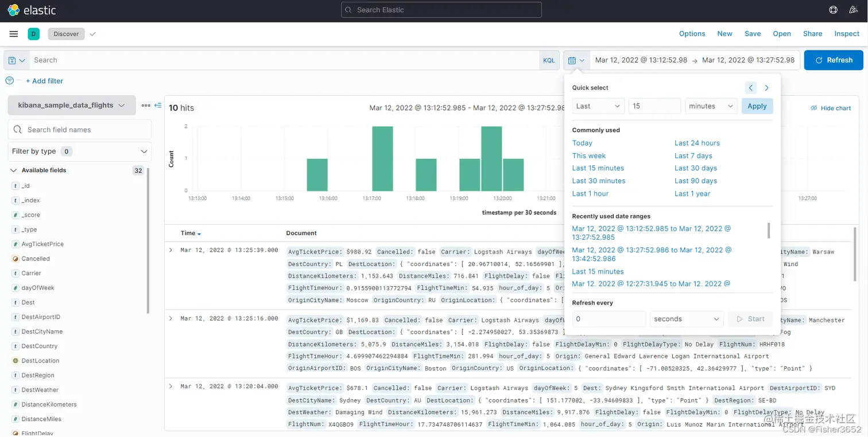Open kibana_sample_data_flights index pattern dropdown
Viewport: 868px width, 437px height.
point(72,106)
